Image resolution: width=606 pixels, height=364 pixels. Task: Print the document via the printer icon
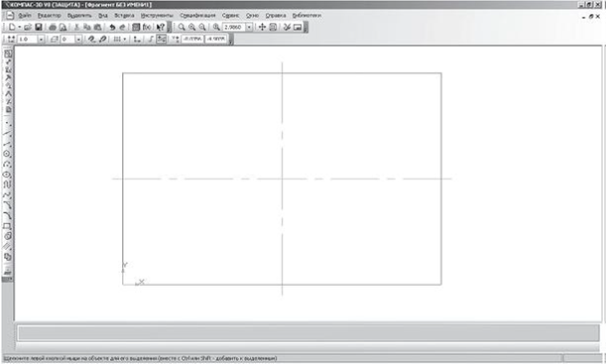click(53, 27)
